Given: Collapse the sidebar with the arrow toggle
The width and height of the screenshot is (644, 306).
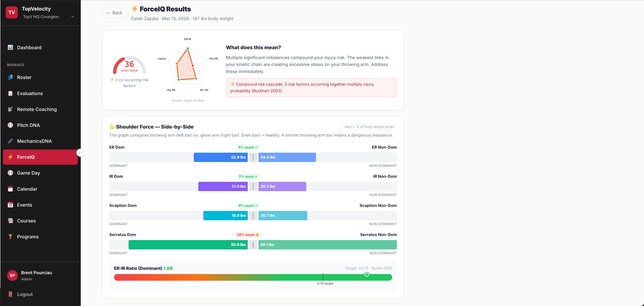Looking at the screenshot, I should point(80,153).
